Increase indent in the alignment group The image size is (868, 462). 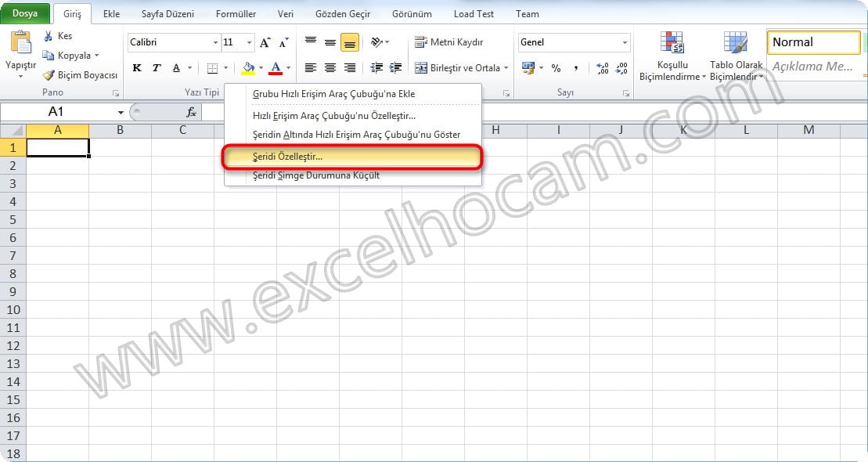point(396,68)
